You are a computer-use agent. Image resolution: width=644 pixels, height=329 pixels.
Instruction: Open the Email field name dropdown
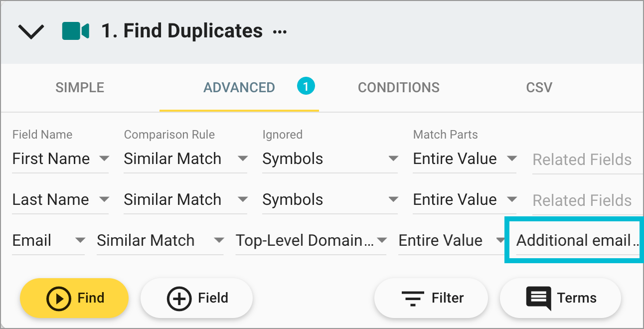pos(80,240)
